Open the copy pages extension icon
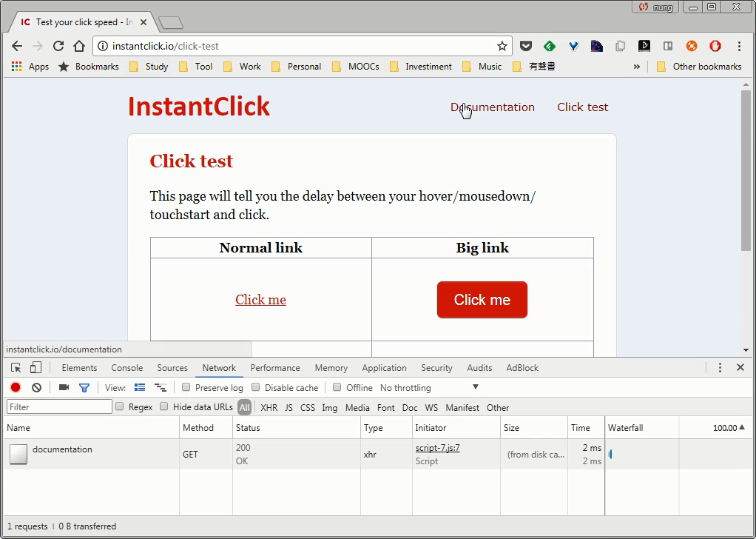Image resolution: width=756 pixels, height=539 pixels. click(621, 46)
